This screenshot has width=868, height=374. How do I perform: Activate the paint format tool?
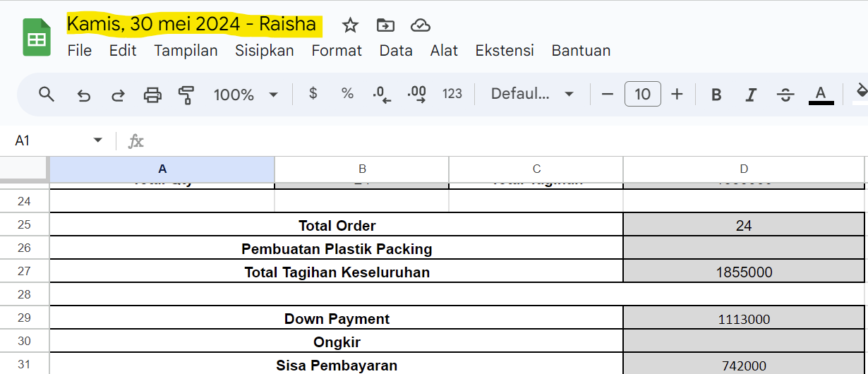coord(186,95)
